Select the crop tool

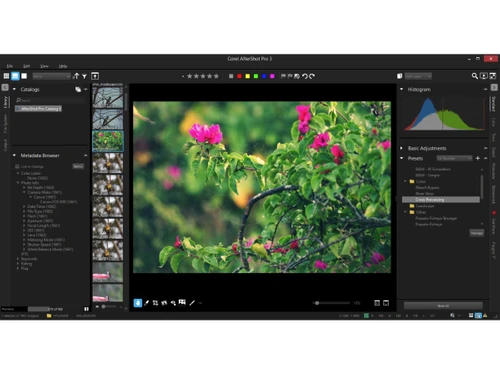(x=155, y=303)
